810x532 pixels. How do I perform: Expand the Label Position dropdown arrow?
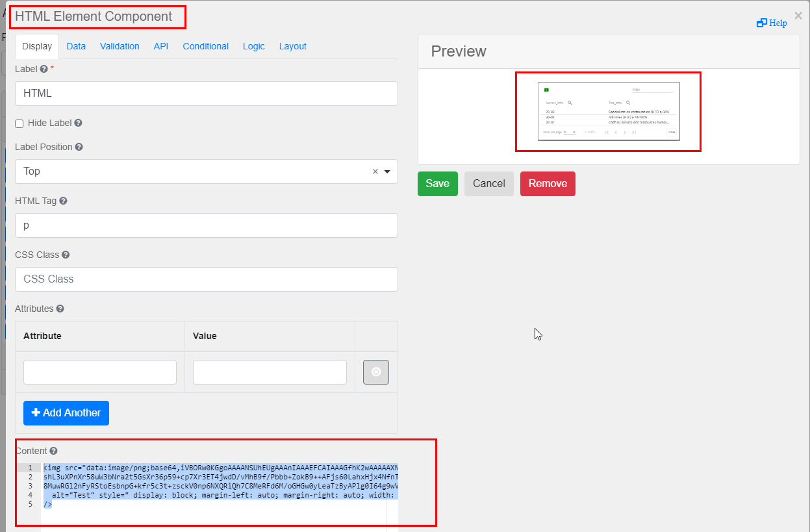[x=387, y=172]
